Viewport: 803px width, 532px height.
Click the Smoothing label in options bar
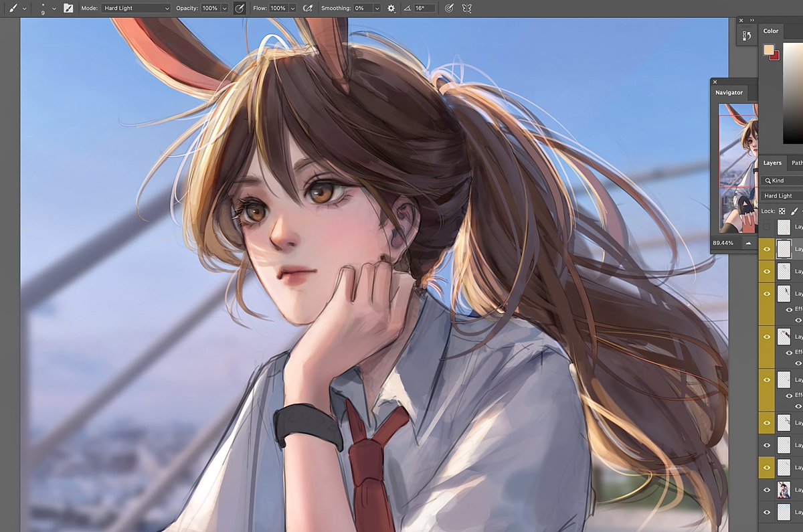335,9
